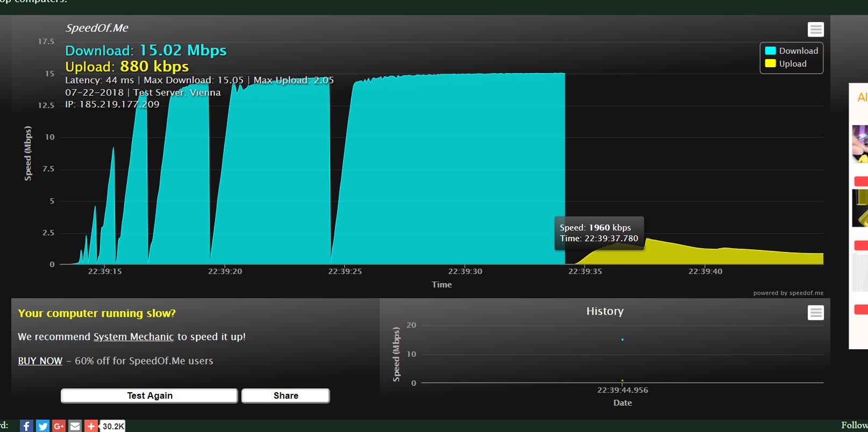Share via the Google Plus icon
The width and height of the screenshot is (868, 432).
pyautogui.click(x=59, y=426)
